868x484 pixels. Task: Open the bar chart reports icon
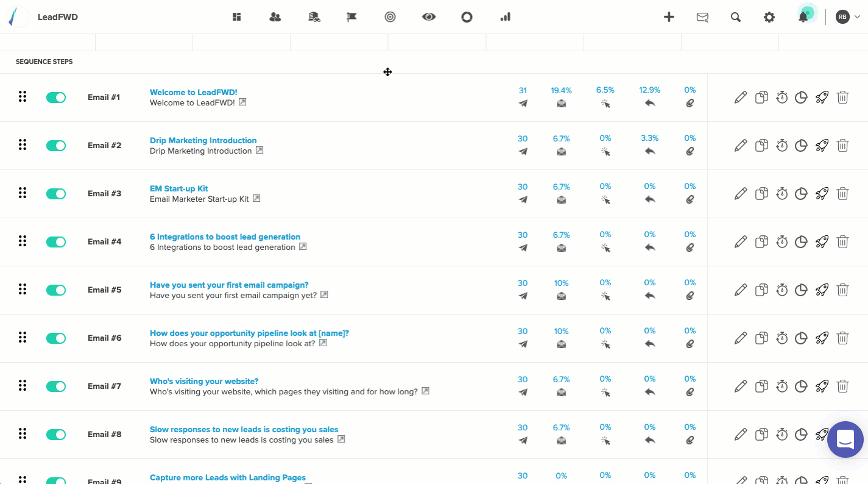click(x=505, y=17)
